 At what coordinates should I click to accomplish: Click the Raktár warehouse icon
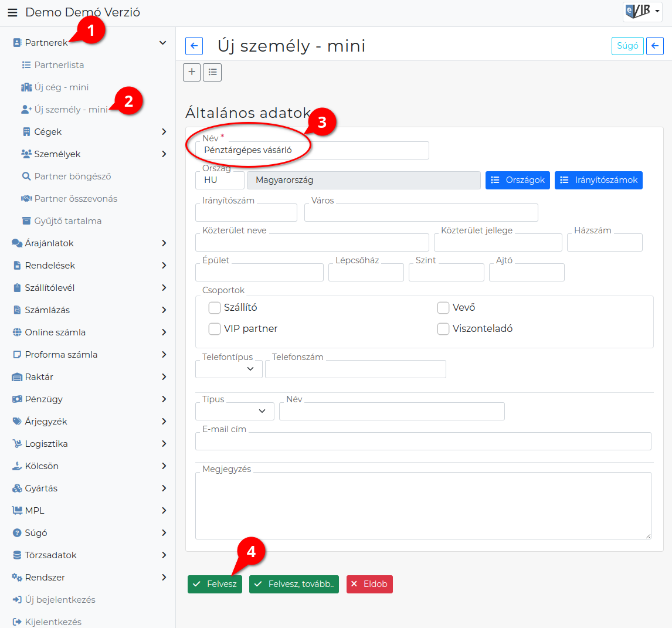[x=17, y=377]
